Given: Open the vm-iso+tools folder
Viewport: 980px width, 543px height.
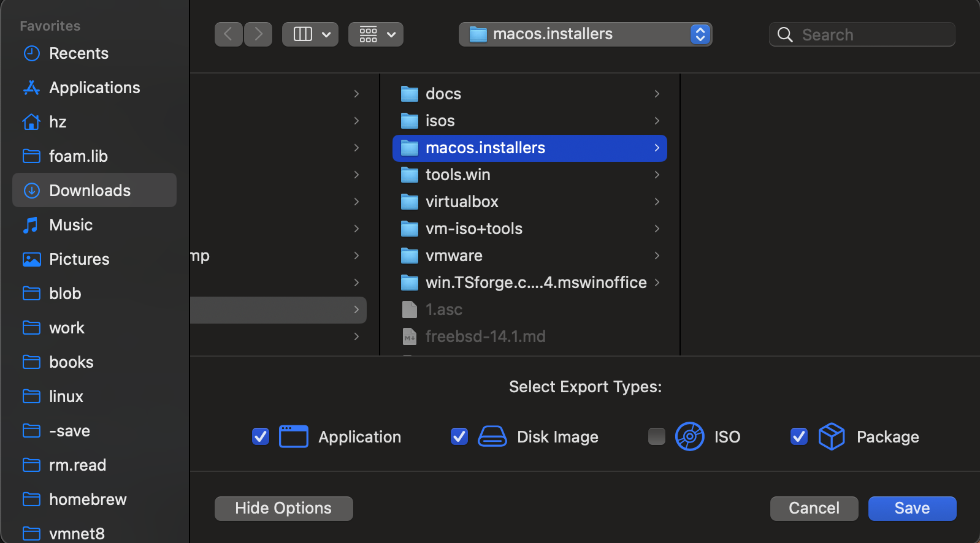Looking at the screenshot, I should (473, 229).
